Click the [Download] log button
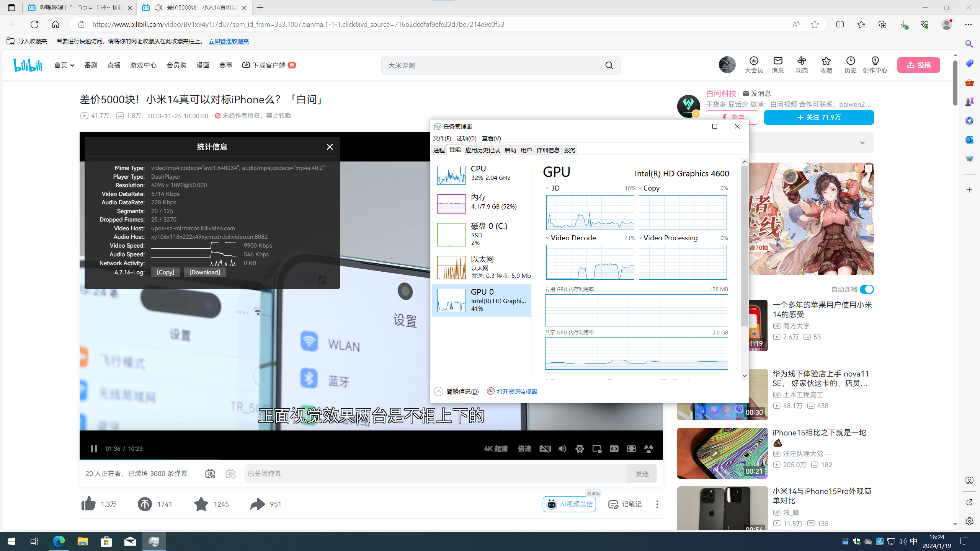Screen dimensions: 980x551 coord(204,272)
